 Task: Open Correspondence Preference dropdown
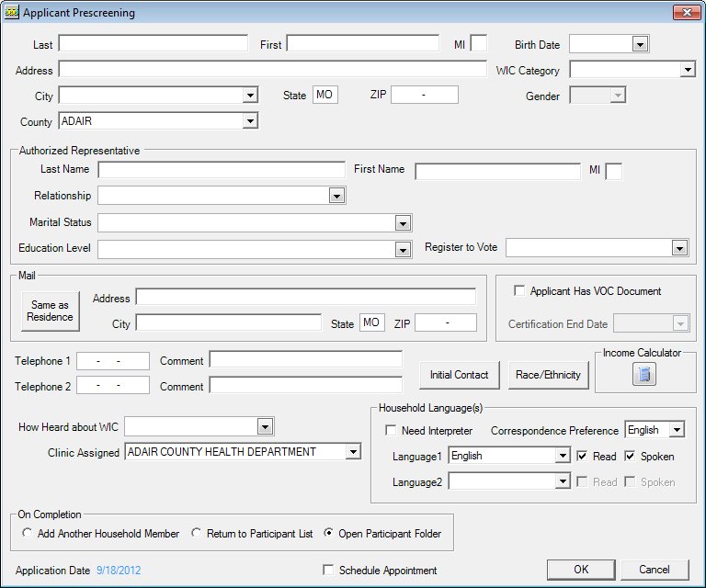tap(677, 430)
